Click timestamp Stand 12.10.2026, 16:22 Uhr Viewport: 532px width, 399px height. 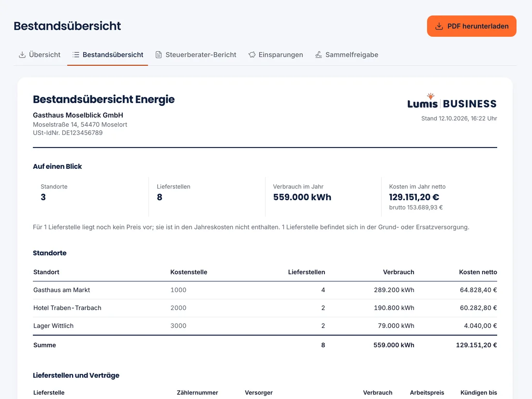[459, 118]
